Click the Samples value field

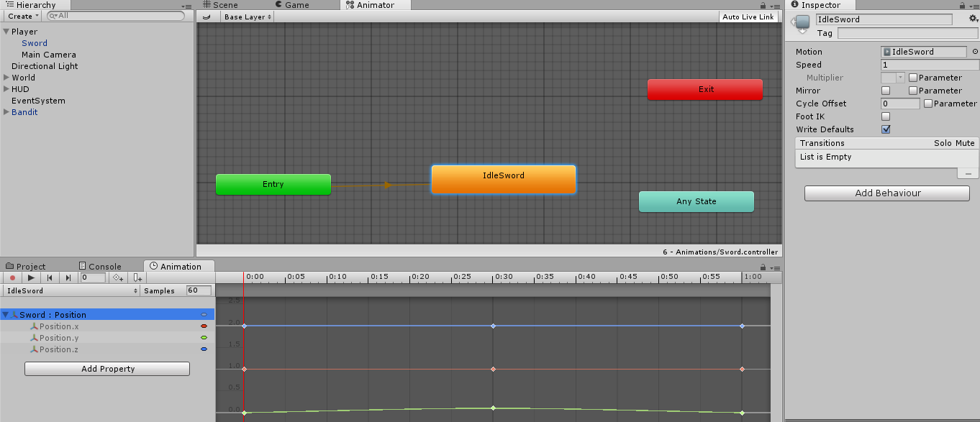(199, 290)
